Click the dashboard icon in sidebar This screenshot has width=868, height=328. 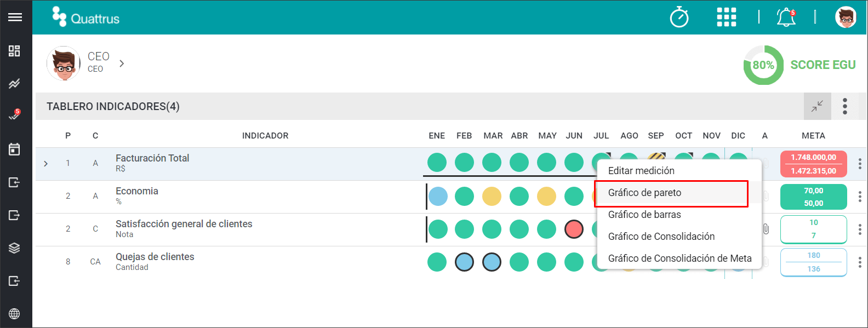[14, 51]
